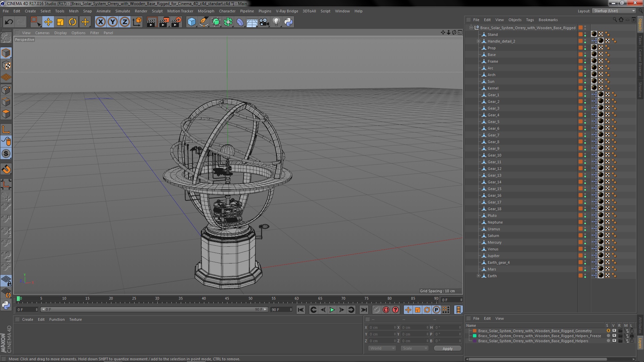This screenshot has width=644, height=362.
Task: Toggle visibility of Rigged_Helpers layer
Action: click(x=614, y=341)
